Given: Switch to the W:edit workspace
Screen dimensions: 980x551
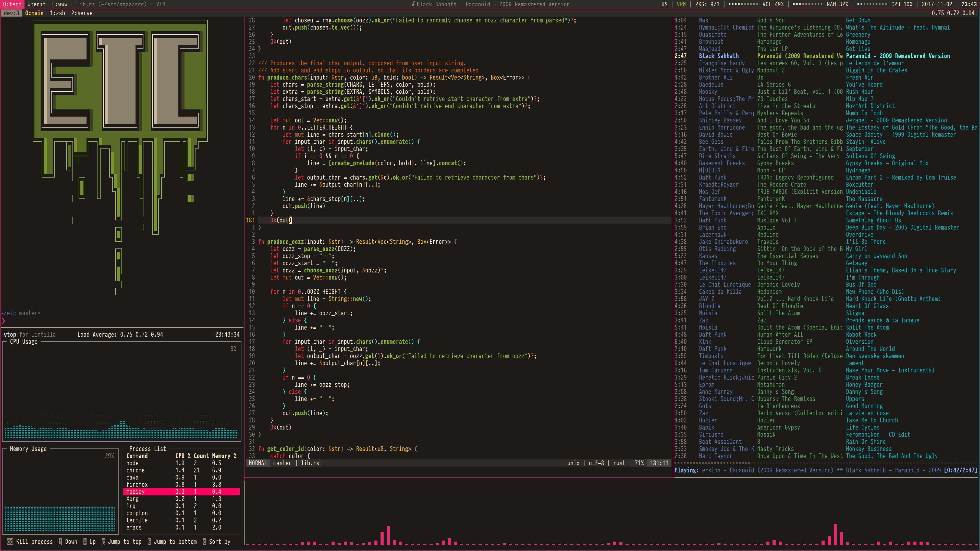Looking at the screenshot, I should 36,4.
